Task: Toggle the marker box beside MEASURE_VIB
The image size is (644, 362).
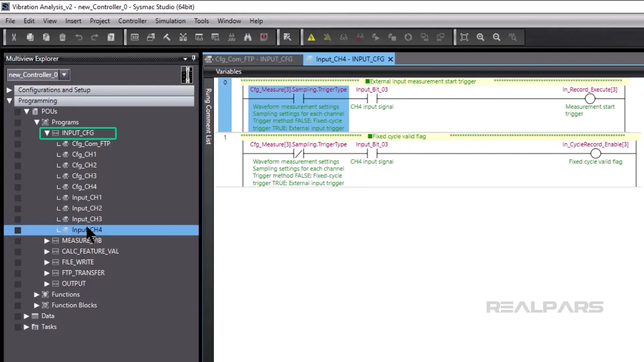Action: click(x=18, y=241)
